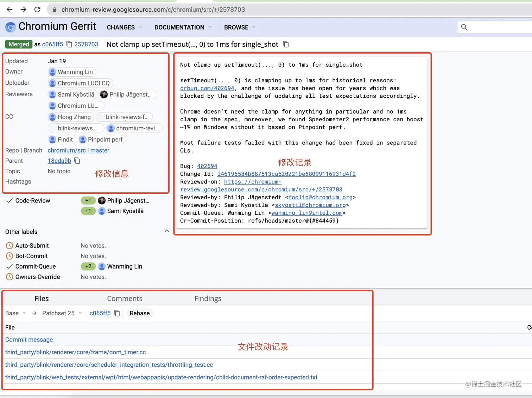Click the browser forward arrow
The height and width of the screenshot is (398, 532).
(23, 9)
